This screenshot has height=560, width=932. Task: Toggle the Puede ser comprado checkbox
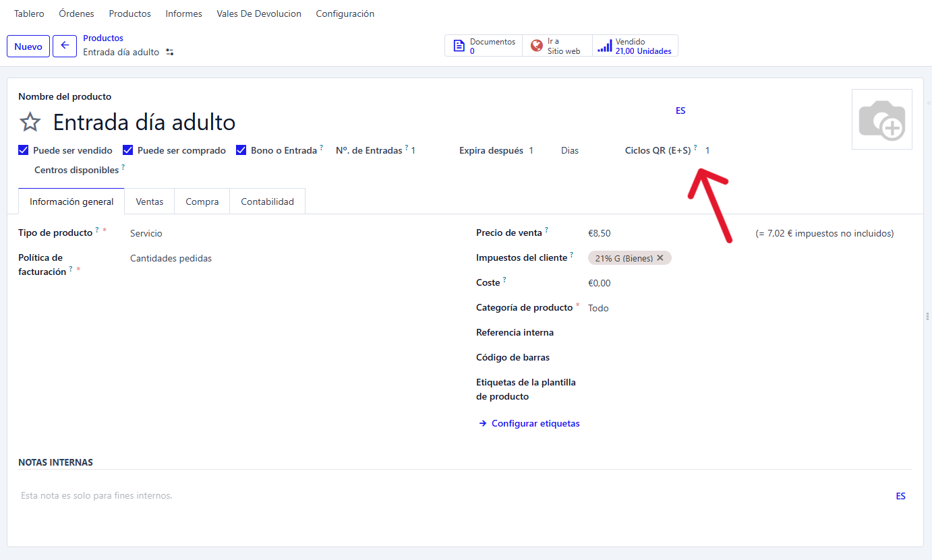point(127,150)
